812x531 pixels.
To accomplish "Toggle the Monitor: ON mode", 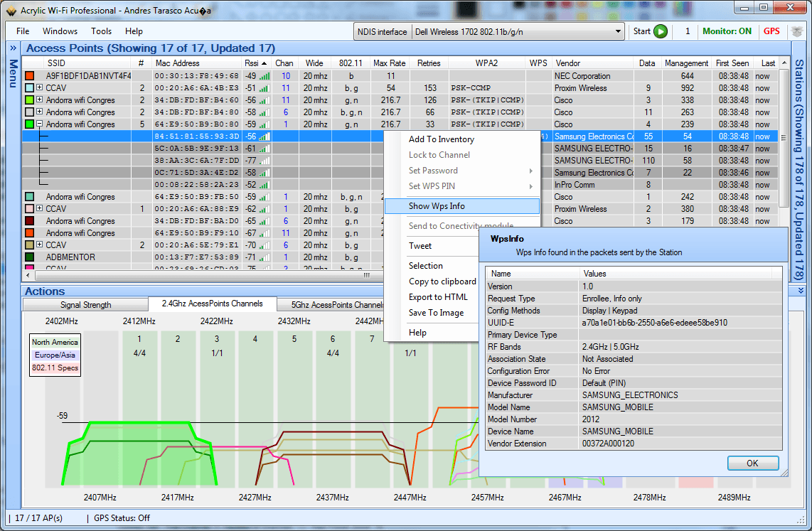I will 727,31.
